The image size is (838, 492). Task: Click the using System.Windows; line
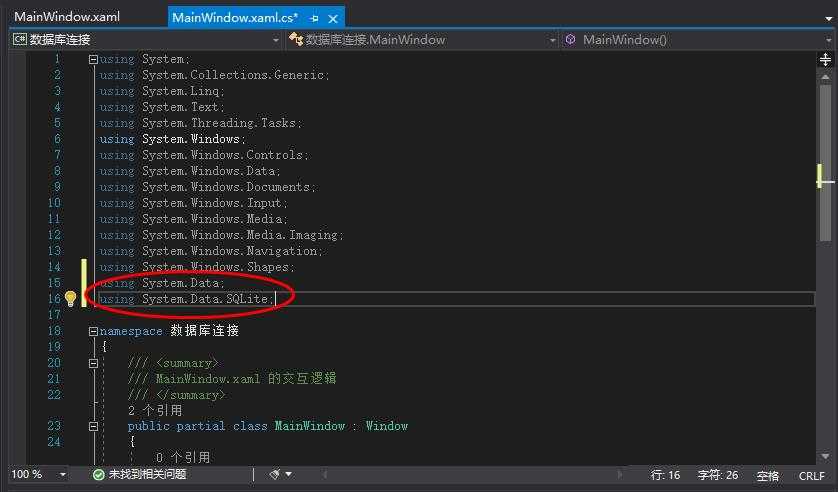point(172,139)
